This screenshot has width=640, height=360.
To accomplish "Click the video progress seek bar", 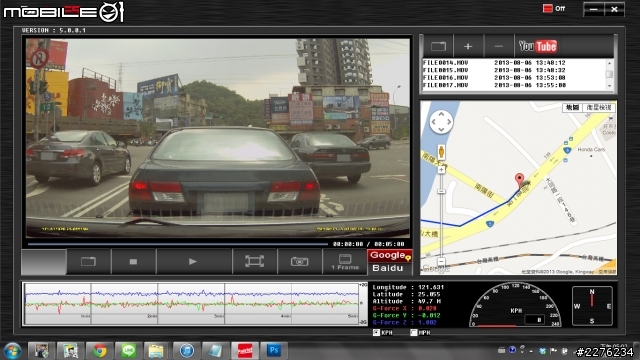I will click(x=178, y=244).
